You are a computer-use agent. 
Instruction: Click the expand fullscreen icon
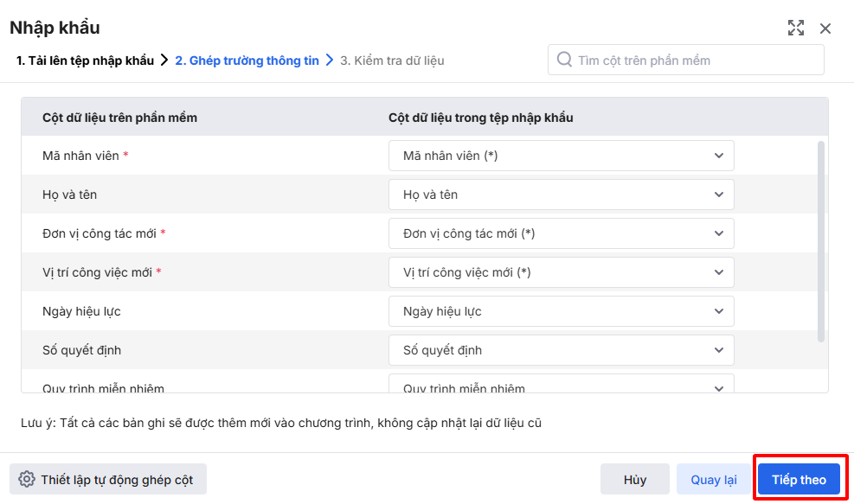(796, 28)
